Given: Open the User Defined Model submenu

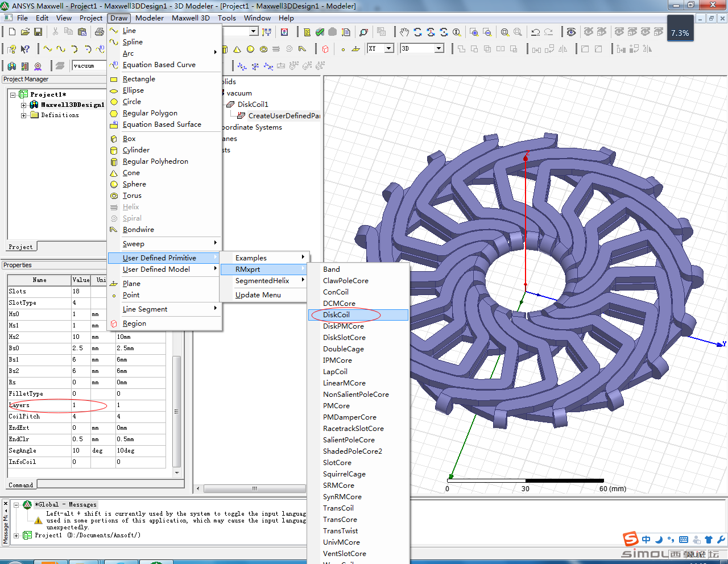Looking at the screenshot, I should [x=164, y=269].
